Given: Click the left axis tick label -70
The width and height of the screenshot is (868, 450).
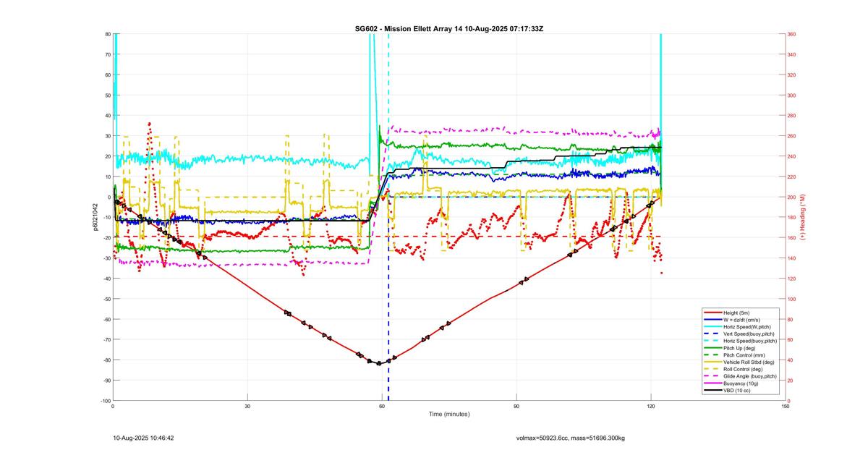Looking at the screenshot, I should click(x=106, y=339).
